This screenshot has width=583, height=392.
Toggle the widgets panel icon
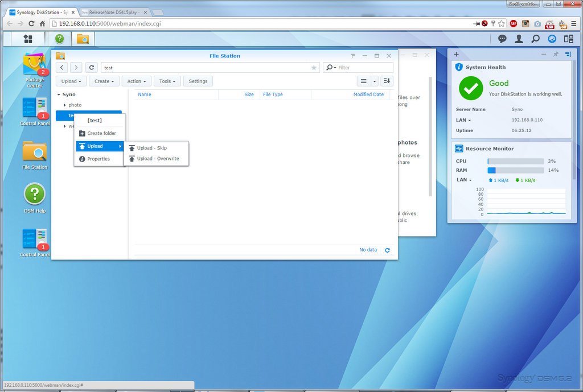tap(552, 39)
